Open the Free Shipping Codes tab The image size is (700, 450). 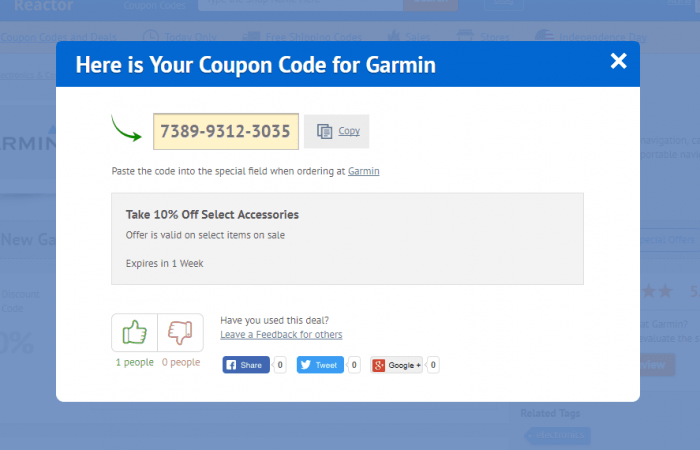[302, 37]
